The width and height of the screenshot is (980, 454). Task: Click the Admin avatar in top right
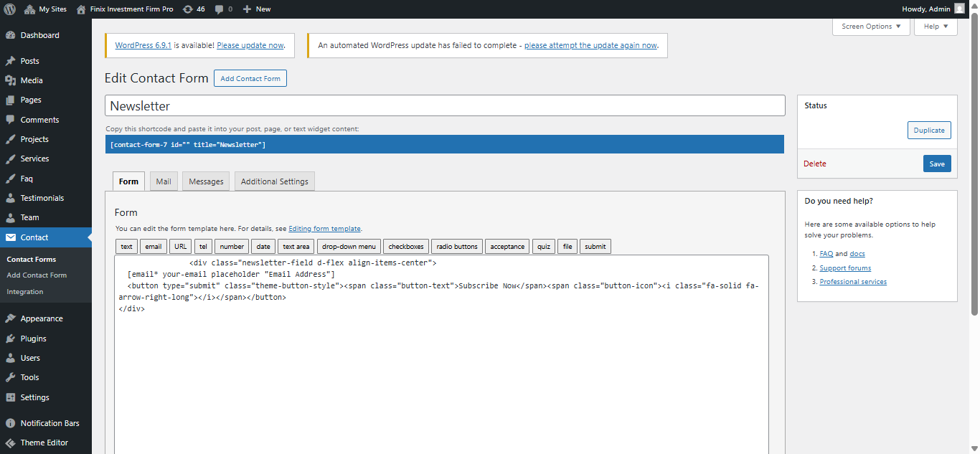coord(959,9)
